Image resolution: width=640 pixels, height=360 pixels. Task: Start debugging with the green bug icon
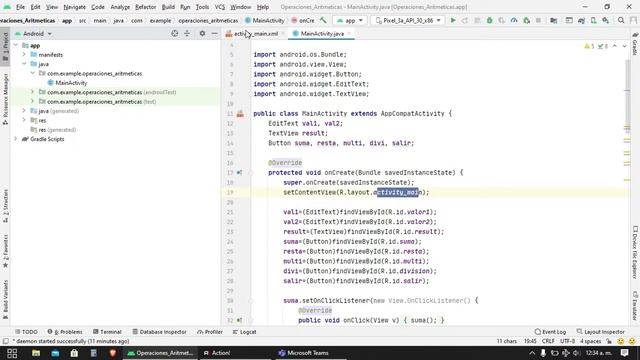[489, 20]
